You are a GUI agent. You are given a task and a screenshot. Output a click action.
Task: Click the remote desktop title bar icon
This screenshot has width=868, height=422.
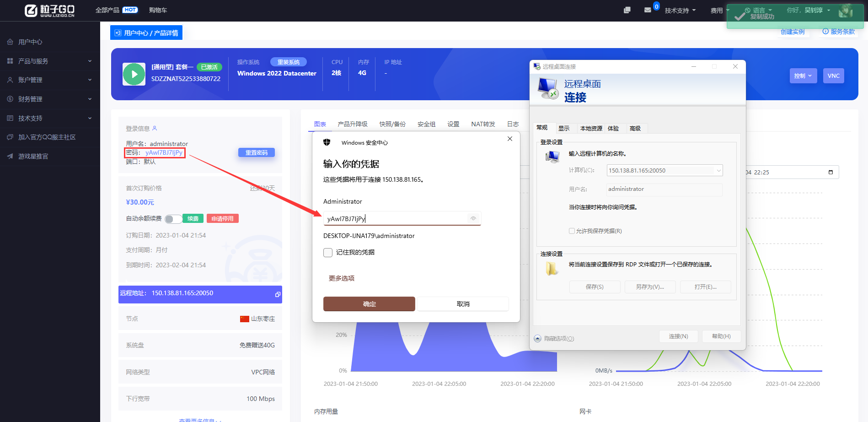pos(537,66)
